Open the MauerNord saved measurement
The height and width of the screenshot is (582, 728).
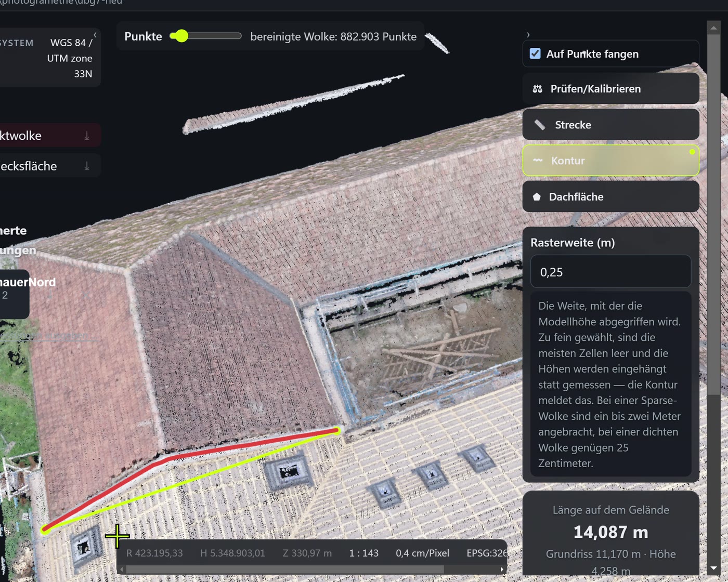coord(15,294)
